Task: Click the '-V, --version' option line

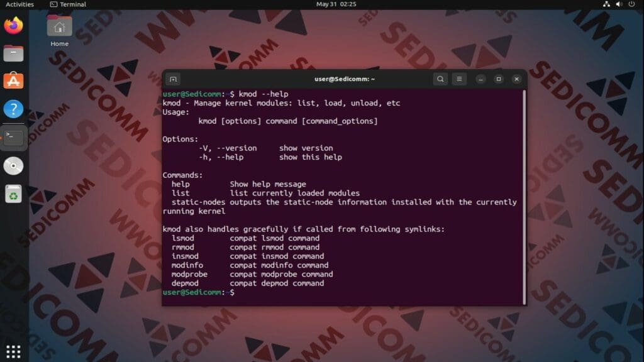Action: click(266, 148)
